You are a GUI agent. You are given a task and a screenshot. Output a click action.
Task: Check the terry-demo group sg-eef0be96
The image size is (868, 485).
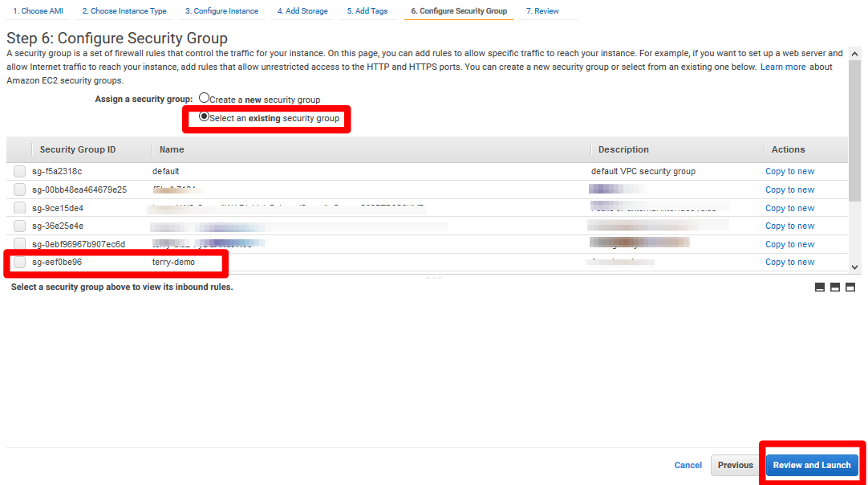pyautogui.click(x=19, y=263)
